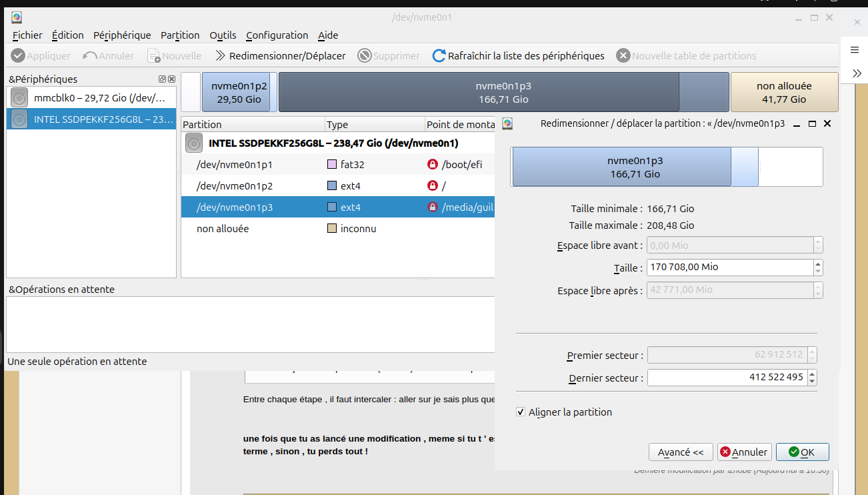Screen dimensions: 868x495
Task: Click the Annuler undo arrow icon
Action: (90, 56)
